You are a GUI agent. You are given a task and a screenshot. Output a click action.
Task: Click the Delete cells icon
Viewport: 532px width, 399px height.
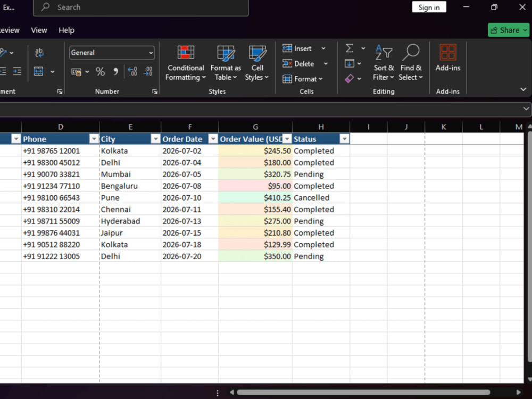pos(287,63)
